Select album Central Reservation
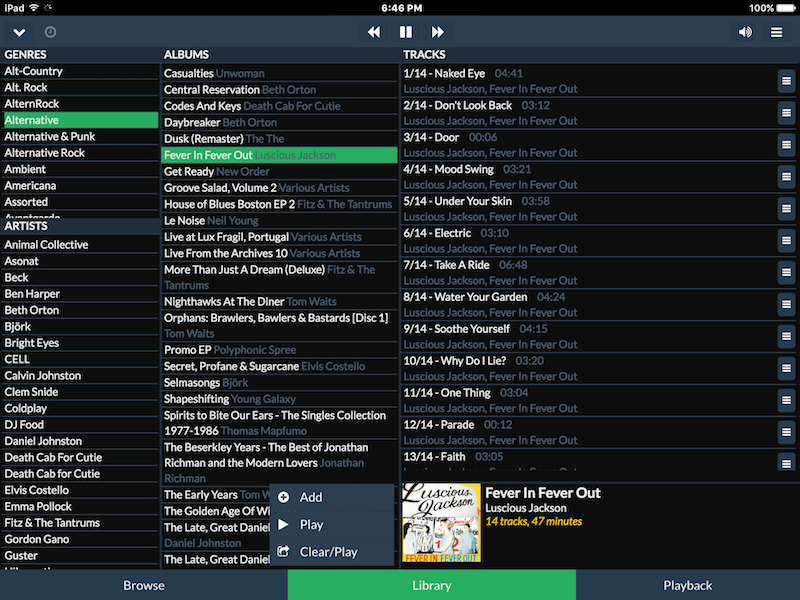The width and height of the screenshot is (800, 600). [x=279, y=90]
